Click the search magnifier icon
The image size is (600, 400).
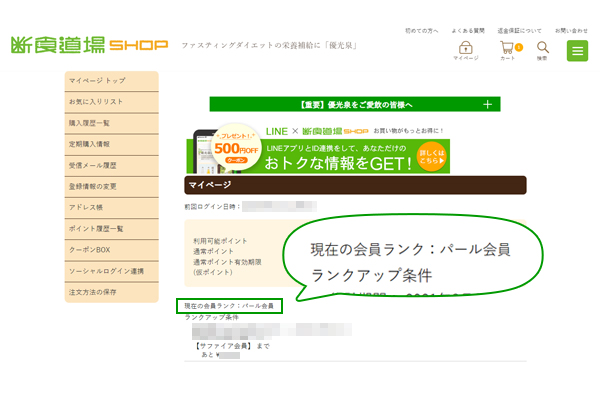point(542,51)
